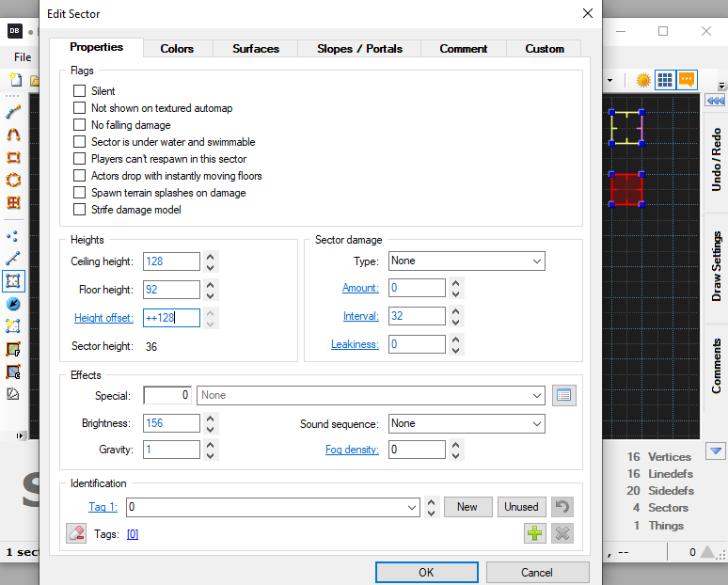728x585 pixels.
Task: Click OK to apply sector changes
Action: (x=427, y=572)
